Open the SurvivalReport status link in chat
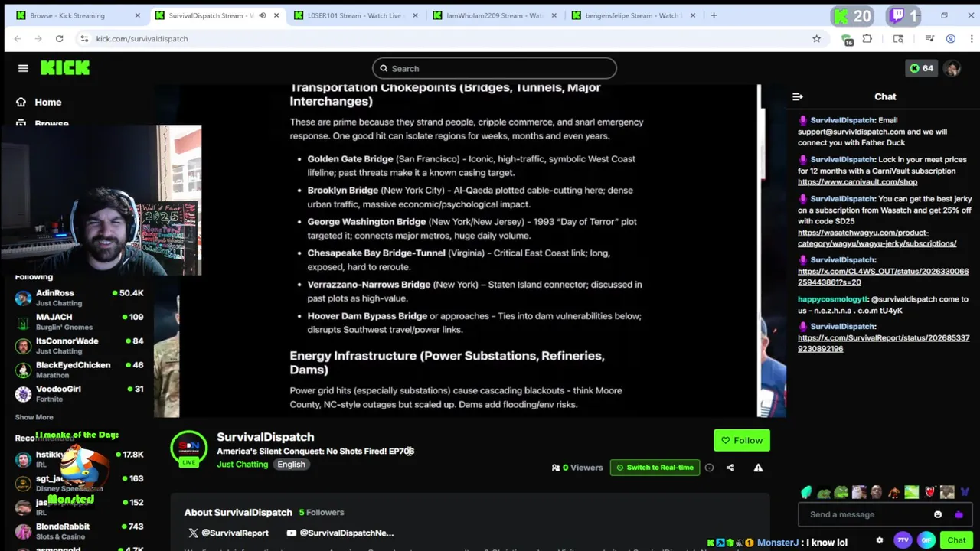Image resolution: width=980 pixels, height=551 pixels. click(884, 344)
